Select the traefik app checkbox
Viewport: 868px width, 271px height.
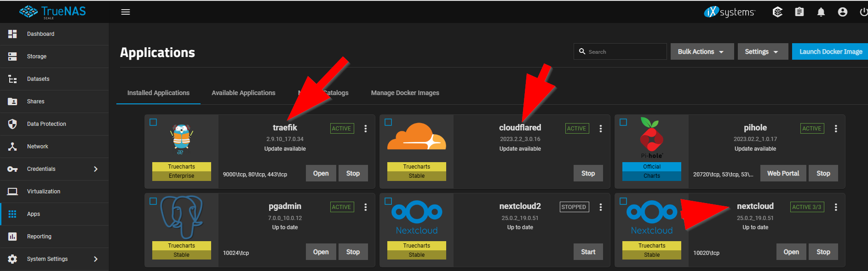tap(153, 122)
